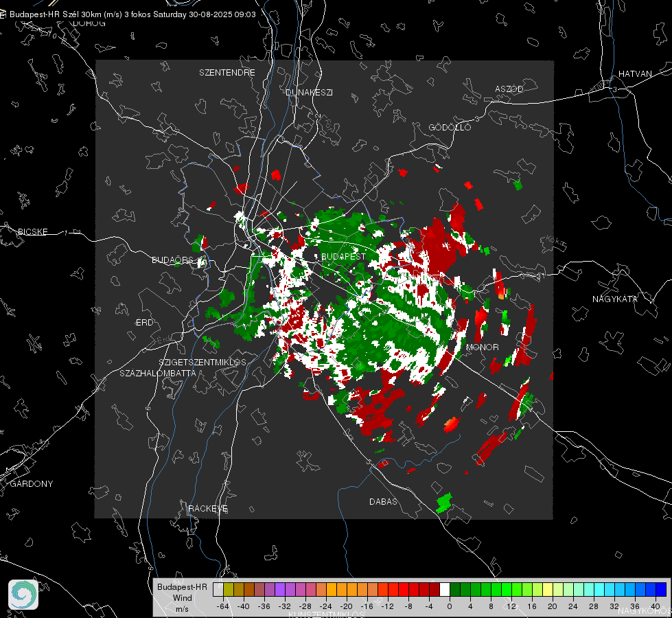Screen dimensions: 672x618
Task: Click the 28 legend scale value
Action: 594,606
